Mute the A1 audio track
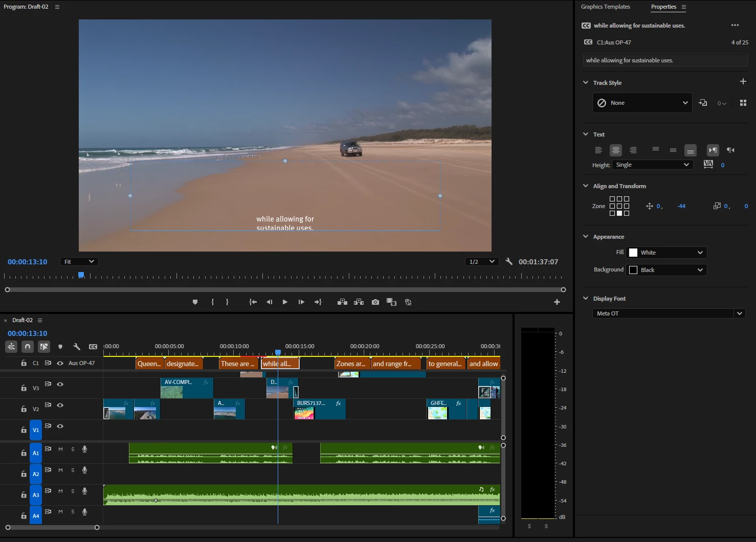Viewport: 756px width, 542px height. click(60, 449)
